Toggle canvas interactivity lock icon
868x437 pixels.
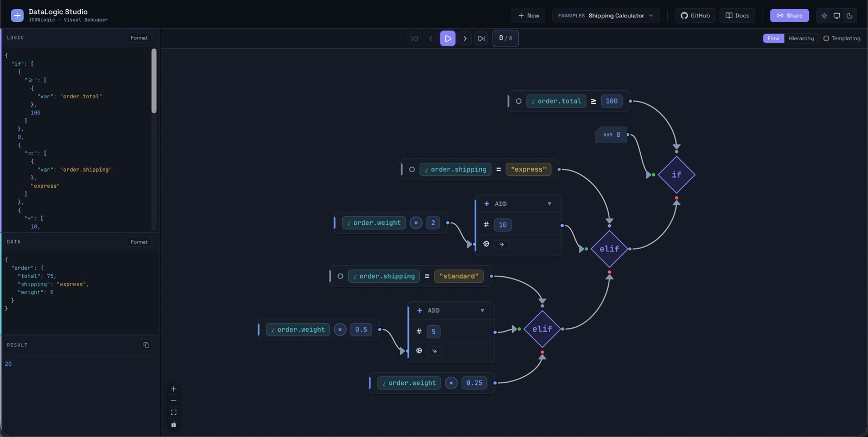(174, 425)
